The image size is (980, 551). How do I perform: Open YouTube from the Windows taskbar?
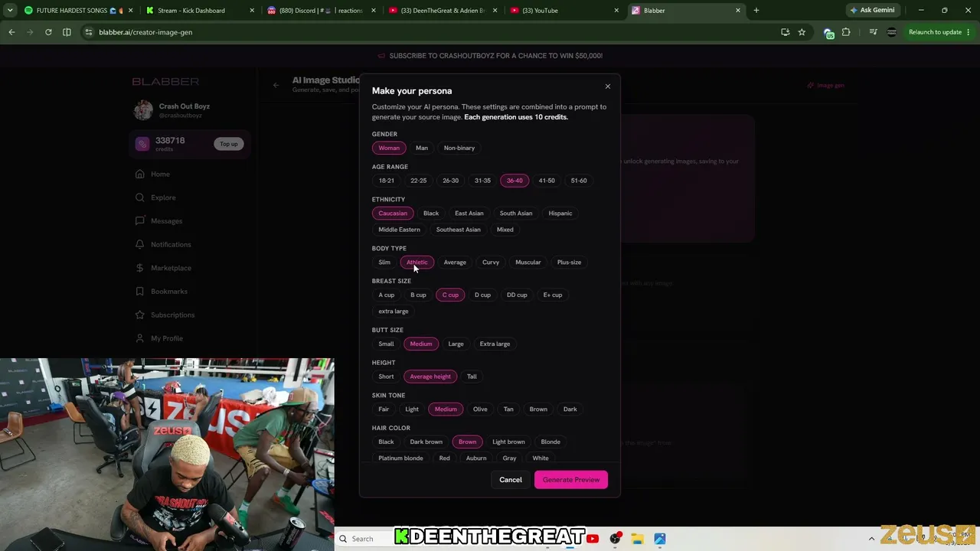pos(593,539)
